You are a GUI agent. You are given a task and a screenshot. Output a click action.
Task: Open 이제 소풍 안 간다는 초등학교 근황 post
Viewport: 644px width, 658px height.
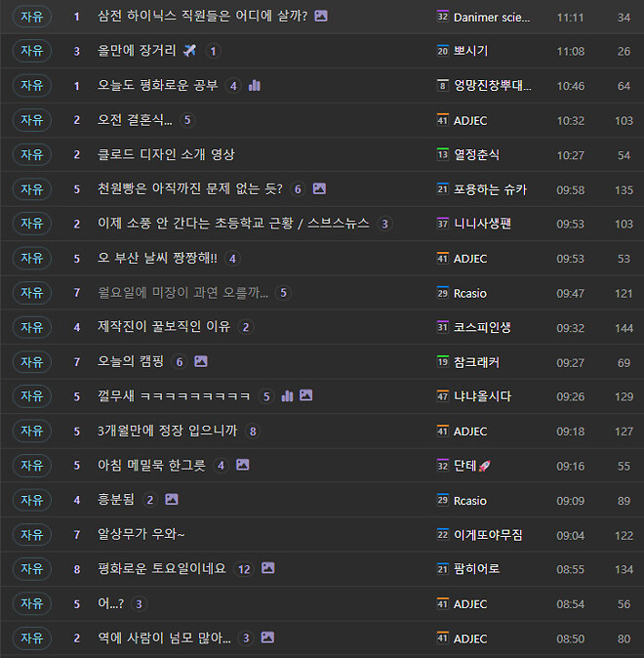pyautogui.click(x=233, y=224)
